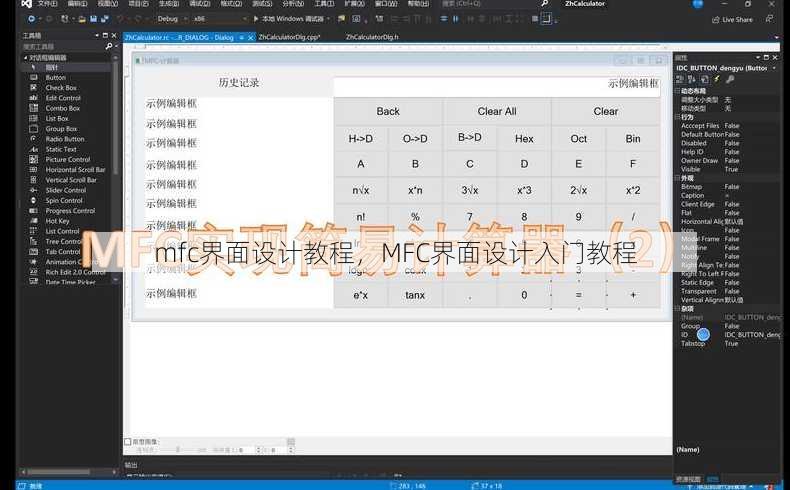Select the List Box toolbox icon
Screen dimensions: 790x490
click(x=34, y=118)
